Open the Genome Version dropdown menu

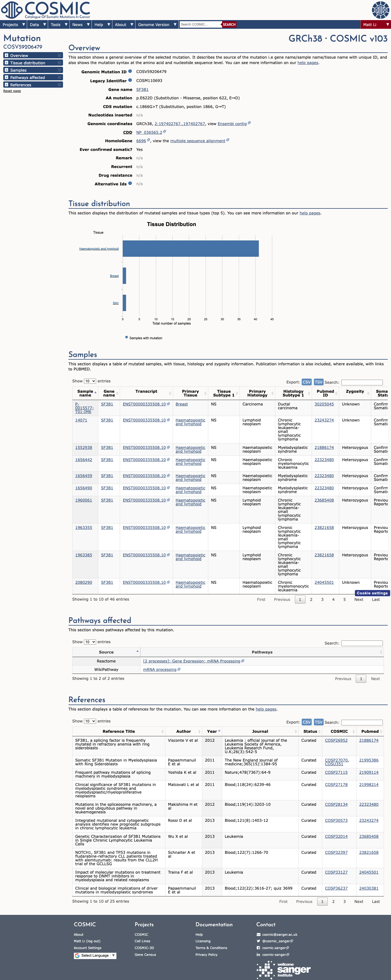pyautogui.click(x=157, y=24)
